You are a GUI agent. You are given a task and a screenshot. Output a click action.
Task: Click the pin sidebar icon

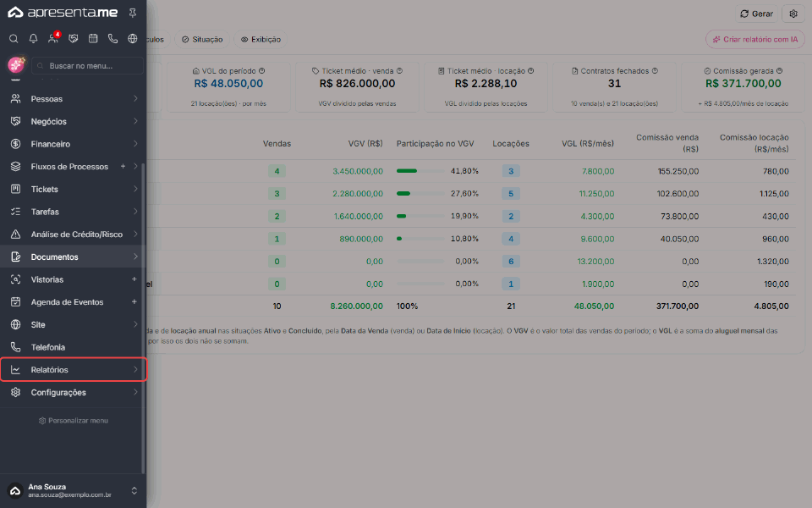(x=133, y=13)
